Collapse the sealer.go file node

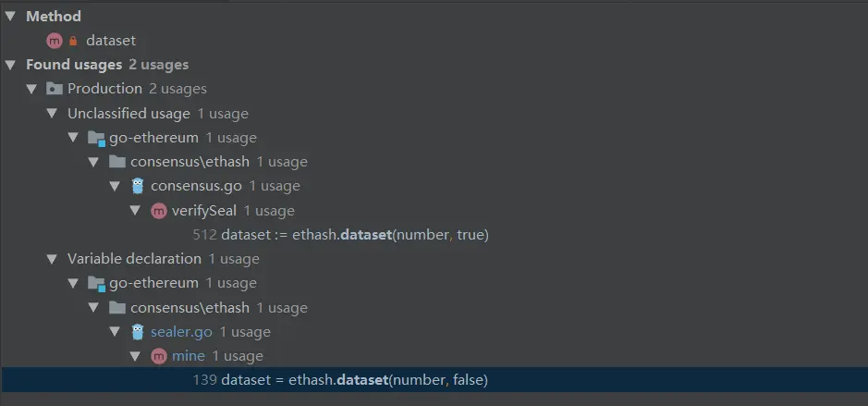pos(115,332)
